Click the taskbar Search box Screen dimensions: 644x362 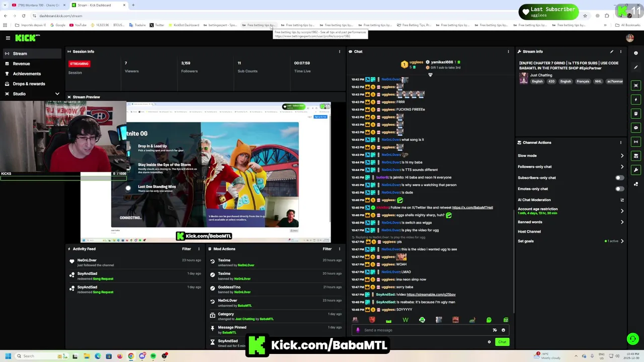[41, 356]
